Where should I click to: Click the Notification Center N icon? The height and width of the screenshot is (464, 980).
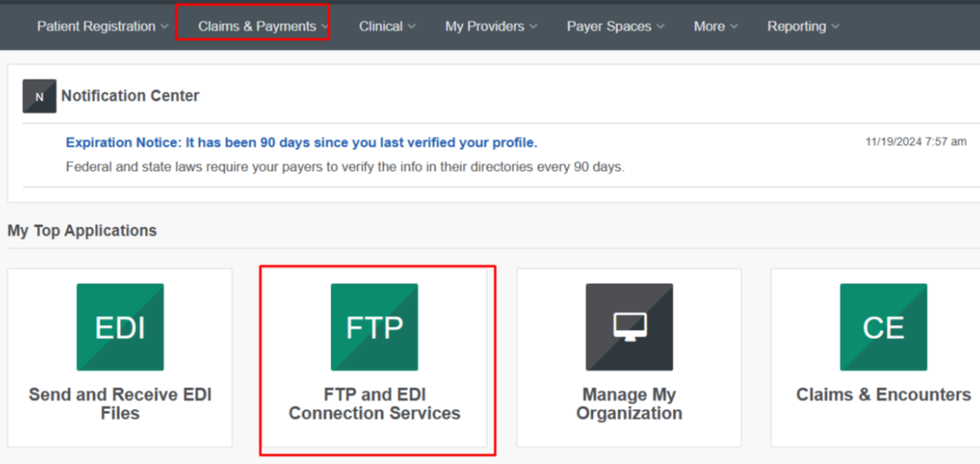pos(39,97)
